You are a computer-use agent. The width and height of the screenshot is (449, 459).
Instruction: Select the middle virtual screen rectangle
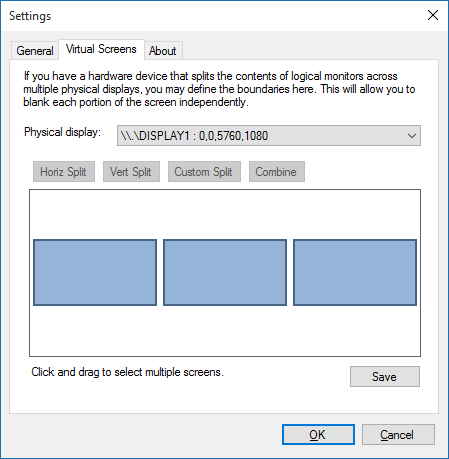[225, 272]
